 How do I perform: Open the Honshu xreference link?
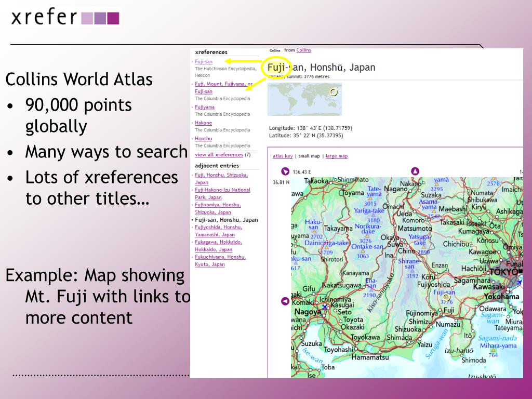tap(203, 138)
